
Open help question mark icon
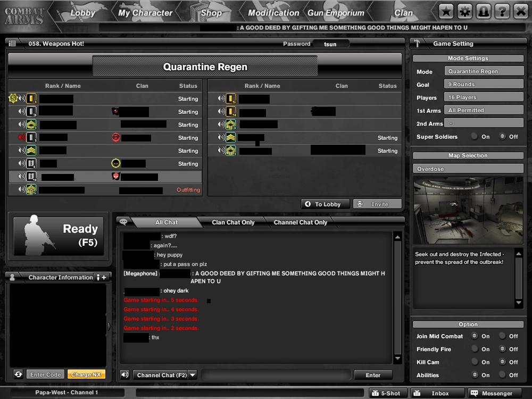pos(502,12)
